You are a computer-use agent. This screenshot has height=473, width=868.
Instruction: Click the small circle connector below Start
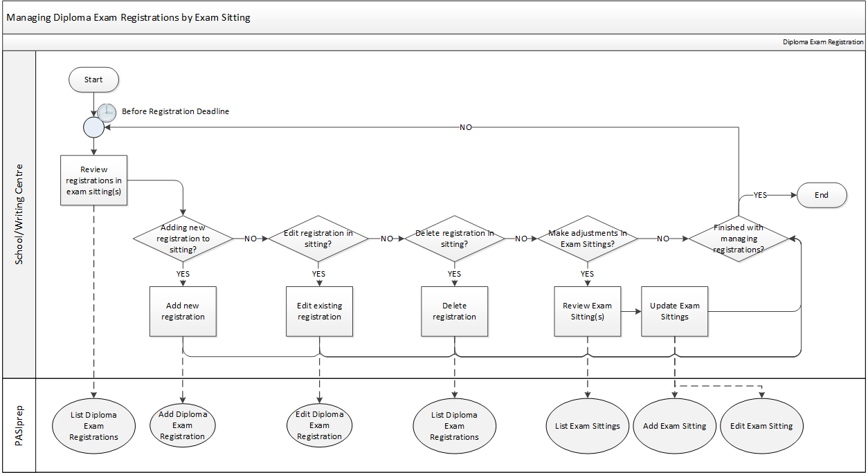(x=93, y=128)
